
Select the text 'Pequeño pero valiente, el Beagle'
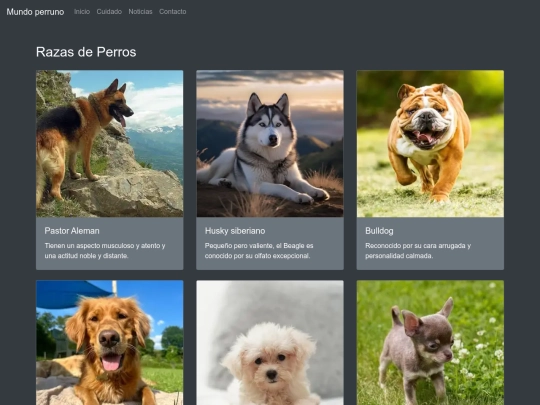click(x=255, y=246)
